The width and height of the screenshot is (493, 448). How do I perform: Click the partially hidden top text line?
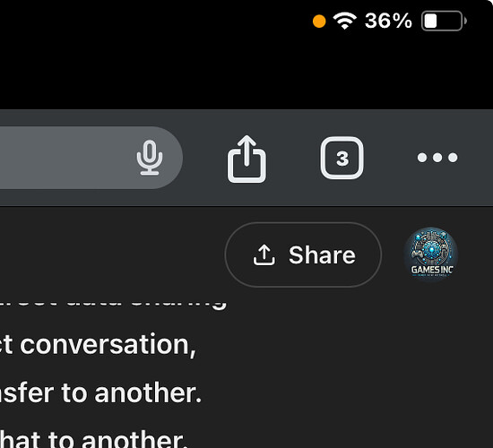coord(113,305)
